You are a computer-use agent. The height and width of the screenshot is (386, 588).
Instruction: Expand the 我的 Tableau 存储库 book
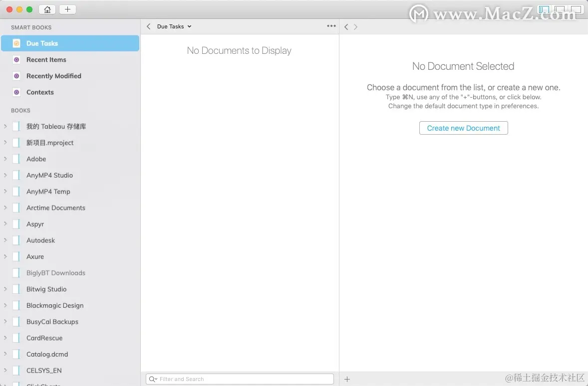[5, 126]
